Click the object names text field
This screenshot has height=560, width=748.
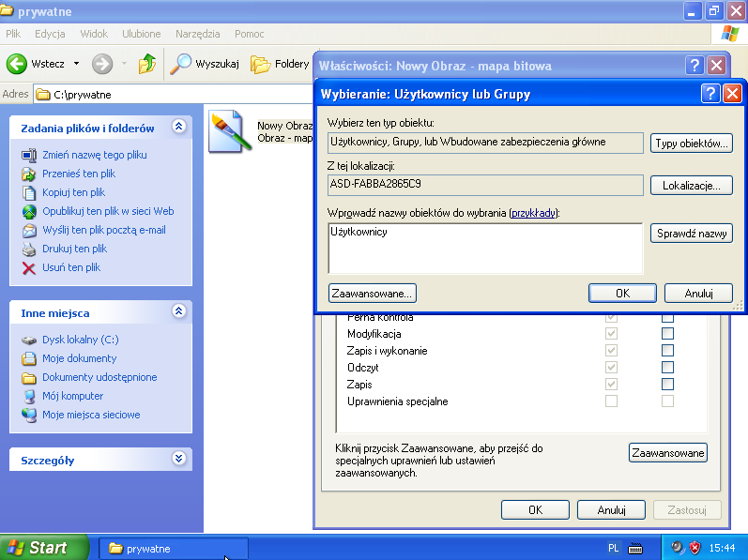[x=485, y=248]
